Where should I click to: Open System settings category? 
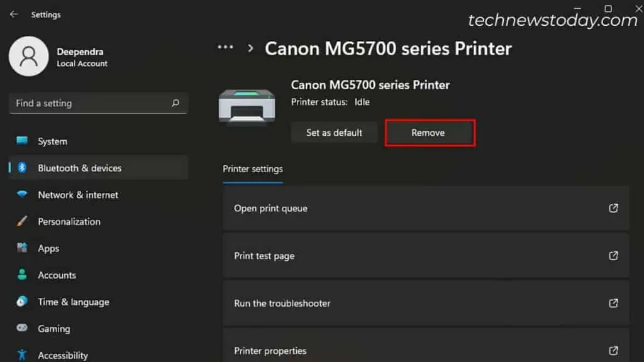[x=52, y=141]
